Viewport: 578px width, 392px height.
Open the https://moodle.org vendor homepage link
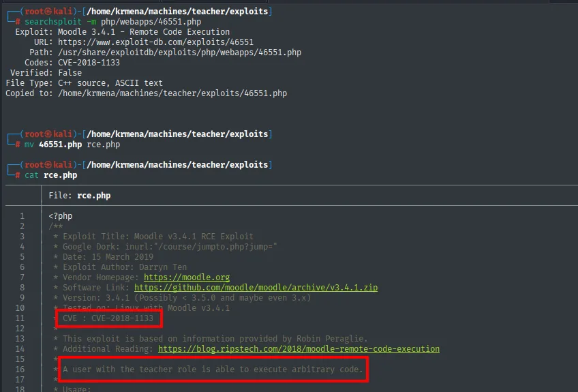click(x=187, y=277)
